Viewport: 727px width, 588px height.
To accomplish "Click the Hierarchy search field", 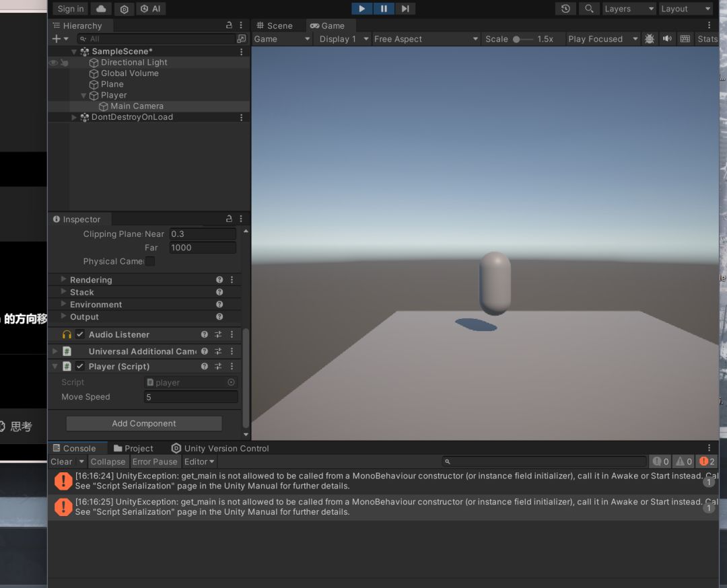I will 155,39.
